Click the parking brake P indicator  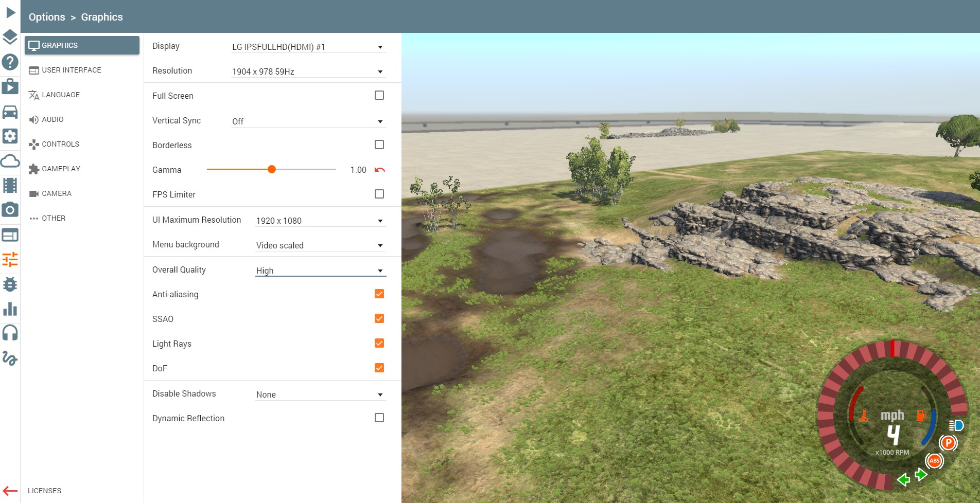coord(948,443)
